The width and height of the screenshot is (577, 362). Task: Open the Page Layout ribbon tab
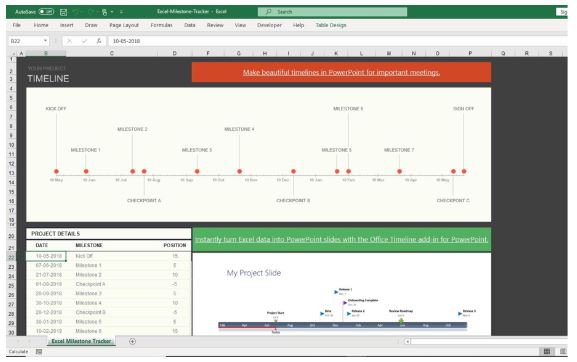(124, 25)
